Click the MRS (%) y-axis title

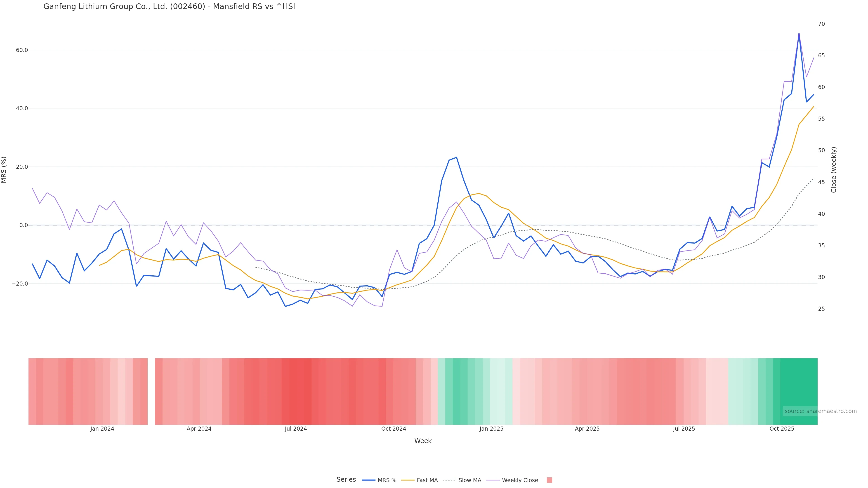coord(4,170)
